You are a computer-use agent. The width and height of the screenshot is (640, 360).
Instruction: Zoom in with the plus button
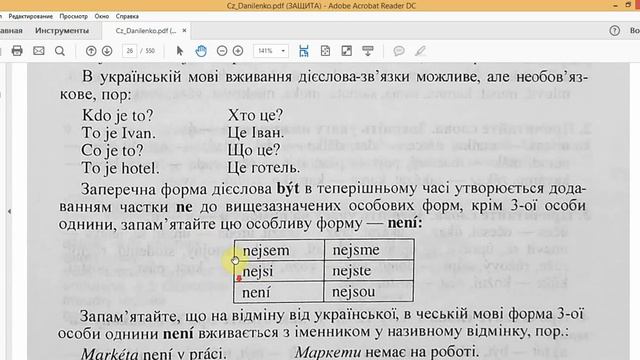(238, 51)
